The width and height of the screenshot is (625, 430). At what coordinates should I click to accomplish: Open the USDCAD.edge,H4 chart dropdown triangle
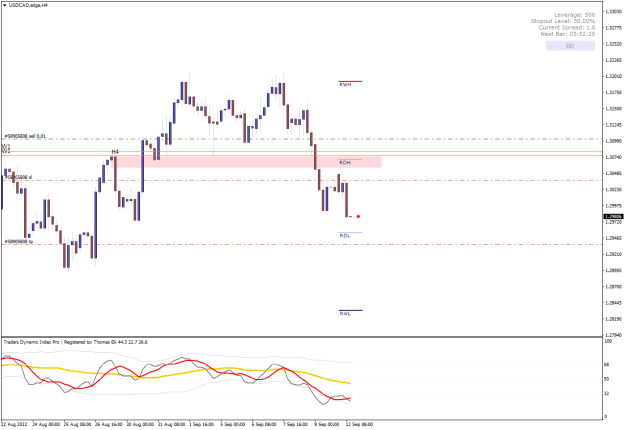5,6
